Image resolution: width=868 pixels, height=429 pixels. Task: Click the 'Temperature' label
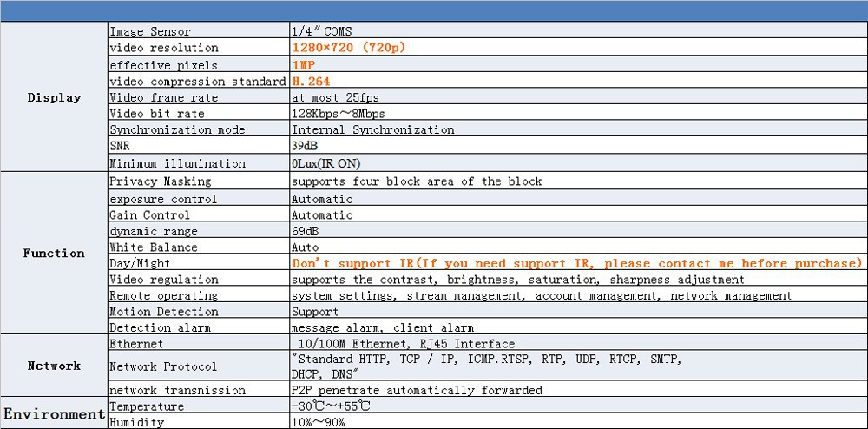tap(147, 406)
